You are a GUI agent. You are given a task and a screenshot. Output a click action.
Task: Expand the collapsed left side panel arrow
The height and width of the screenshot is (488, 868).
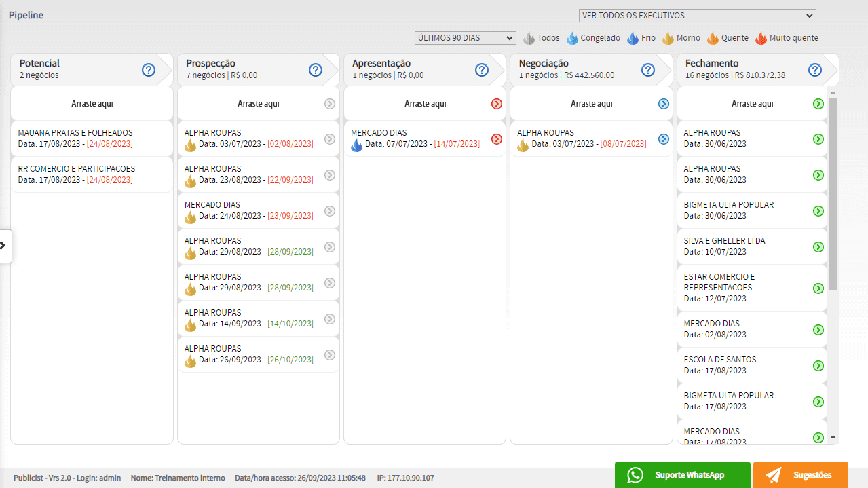click(x=4, y=246)
